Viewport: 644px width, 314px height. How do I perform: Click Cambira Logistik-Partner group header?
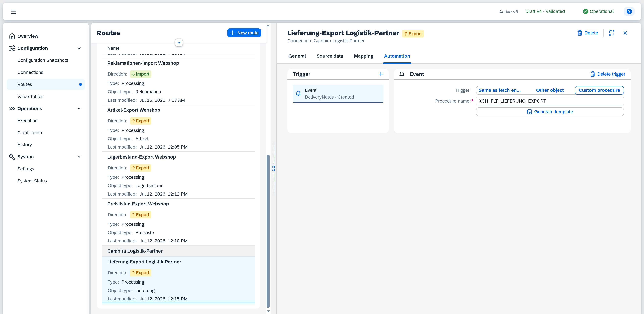coord(178,251)
